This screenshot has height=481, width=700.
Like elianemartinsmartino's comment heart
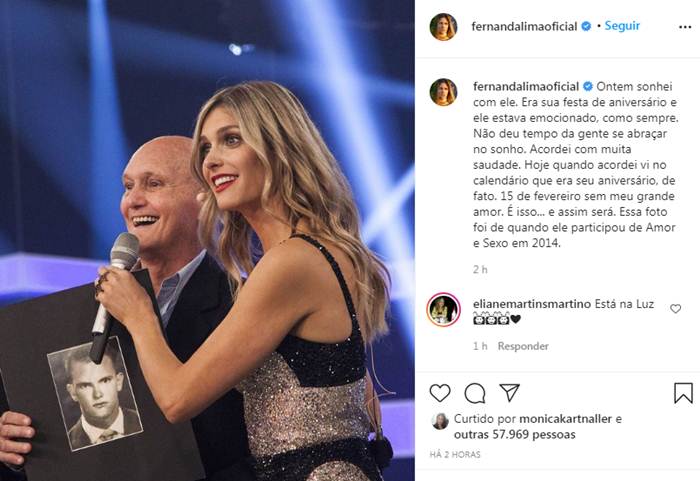pos(675,309)
